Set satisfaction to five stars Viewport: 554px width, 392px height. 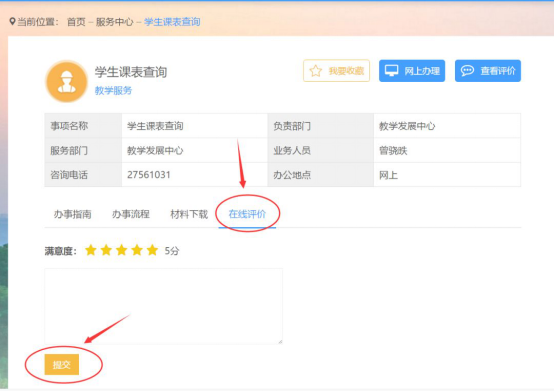point(152,250)
